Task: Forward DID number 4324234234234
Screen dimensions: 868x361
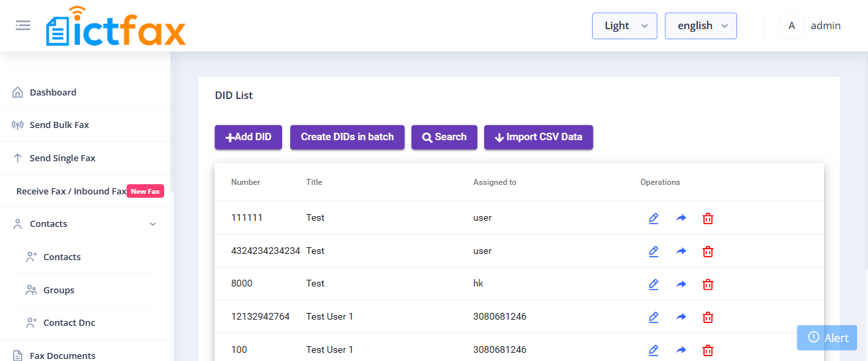Action: pyautogui.click(x=681, y=251)
